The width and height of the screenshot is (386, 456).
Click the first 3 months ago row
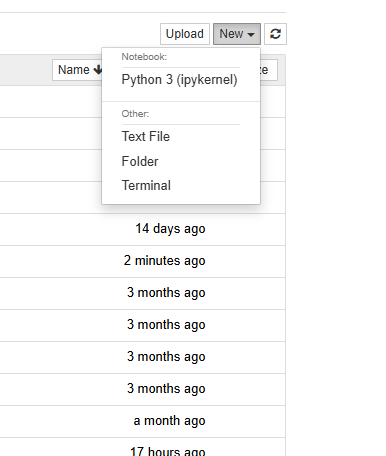[x=143, y=293]
